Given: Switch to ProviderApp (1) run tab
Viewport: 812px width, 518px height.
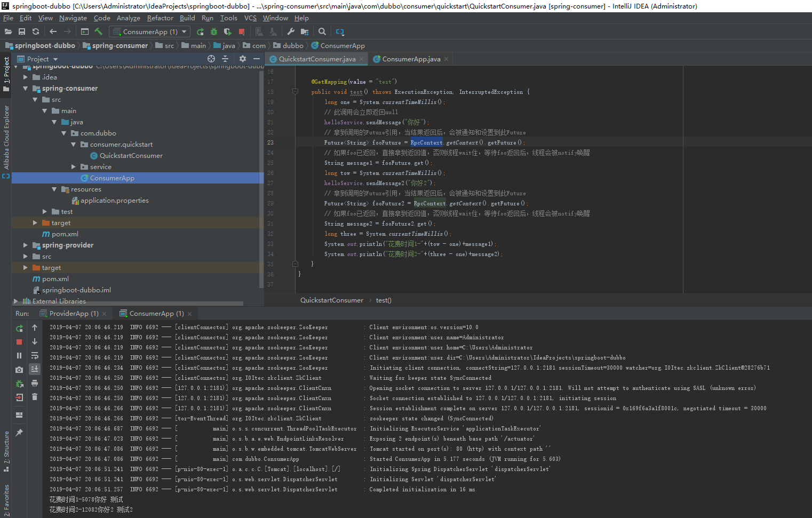Looking at the screenshot, I should tap(74, 314).
